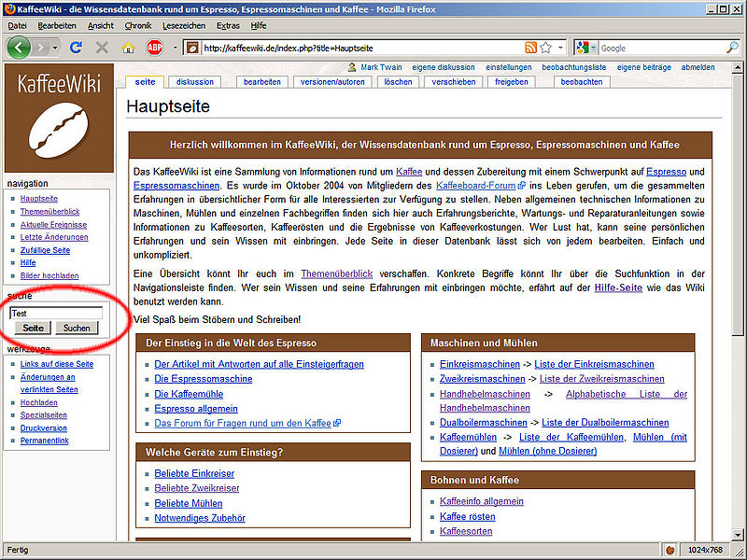Click the magnifier icon in Google search box

pos(732,48)
